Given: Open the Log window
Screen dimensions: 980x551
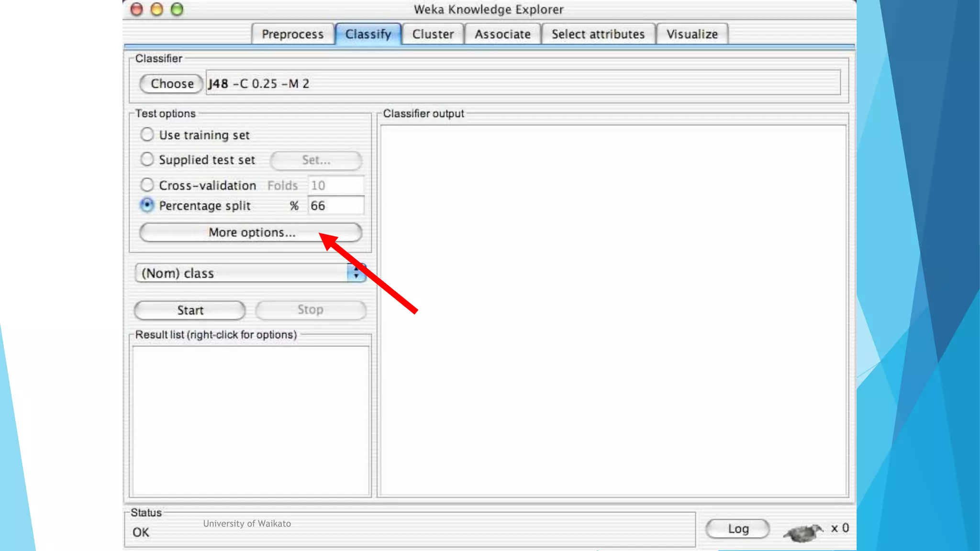Looking at the screenshot, I should click(x=737, y=529).
